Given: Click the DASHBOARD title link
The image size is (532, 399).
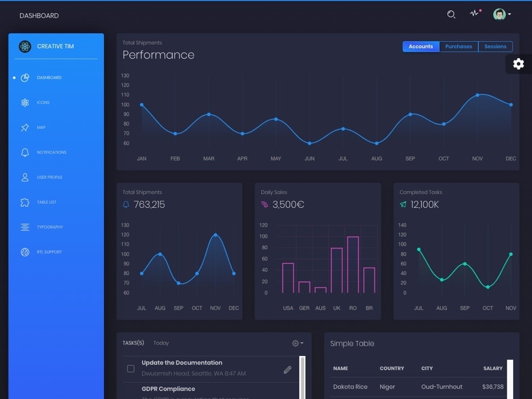Looking at the screenshot, I should [x=39, y=16].
